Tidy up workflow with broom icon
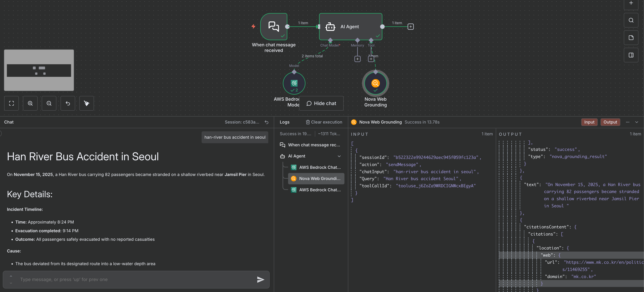The height and width of the screenshot is (292, 644). (86, 103)
